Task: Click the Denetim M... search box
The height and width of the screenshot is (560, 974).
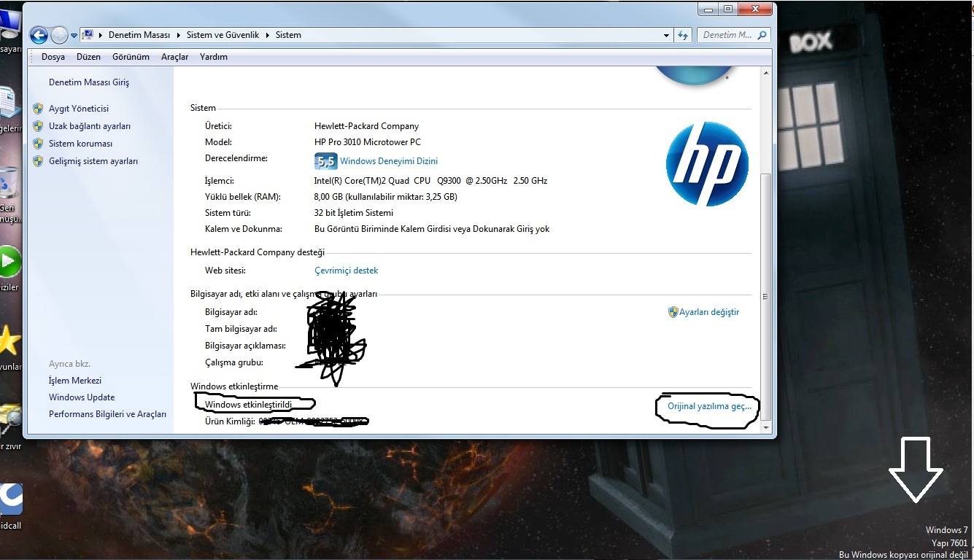Action: [734, 35]
